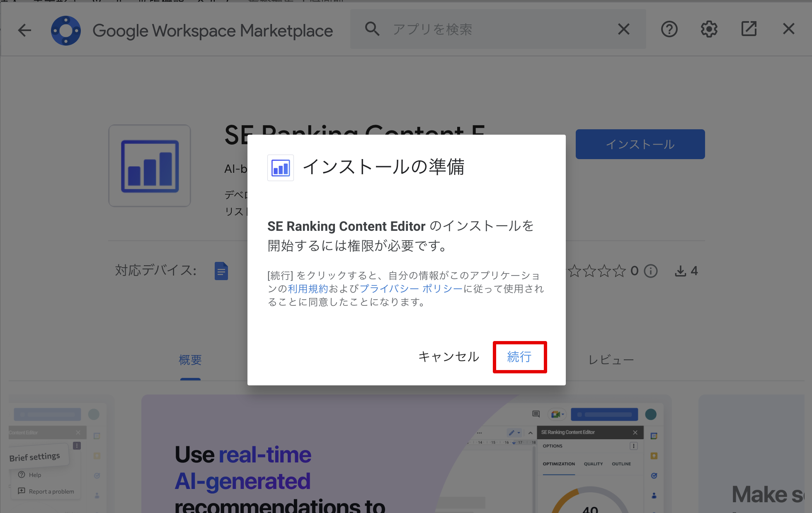The width and height of the screenshot is (812, 513).
Task: Click the blue インストール button
Action: click(x=640, y=144)
